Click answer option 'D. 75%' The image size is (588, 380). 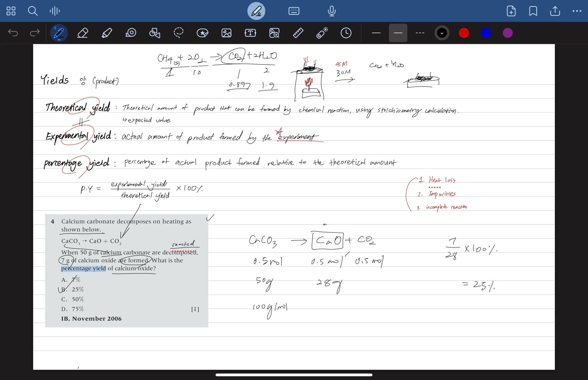pos(73,309)
